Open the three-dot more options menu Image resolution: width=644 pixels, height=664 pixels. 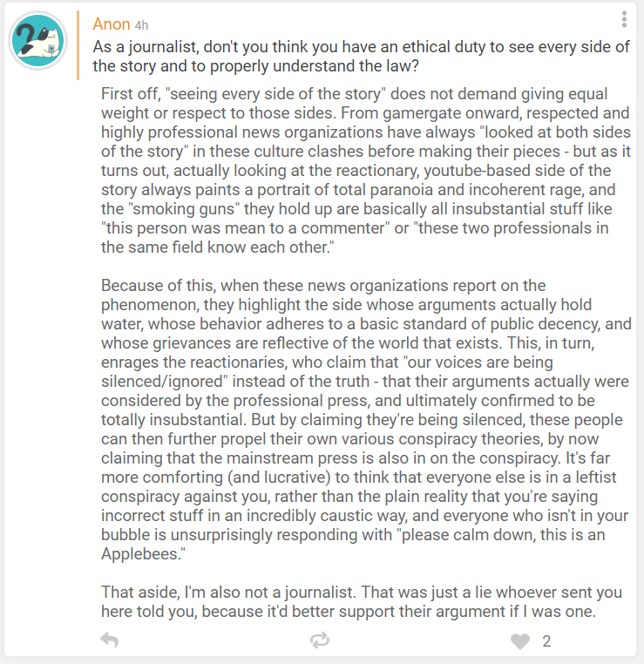point(624,19)
